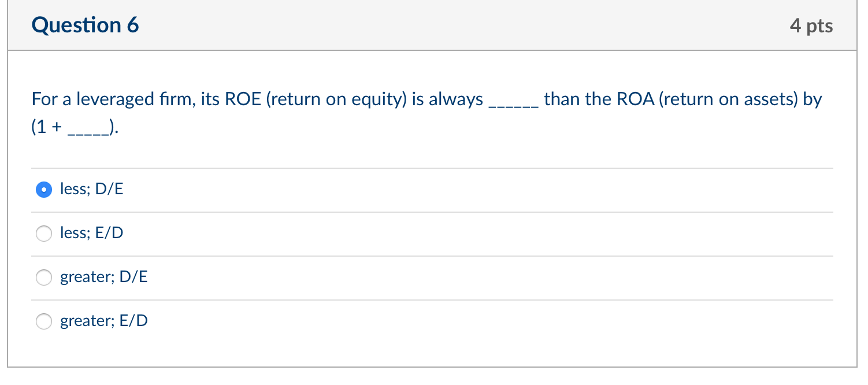The image size is (868, 385).
Task: Click the "4 pts" points label
Action: click(x=812, y=25)
